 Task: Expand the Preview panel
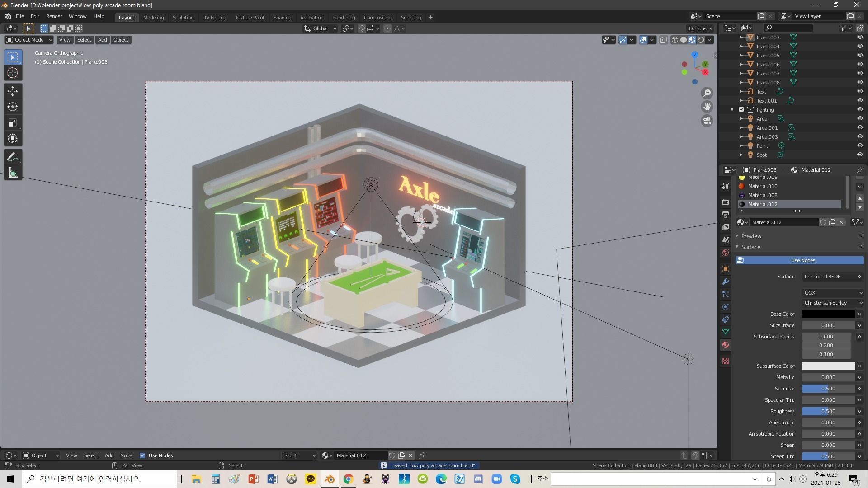pos(751,236)
